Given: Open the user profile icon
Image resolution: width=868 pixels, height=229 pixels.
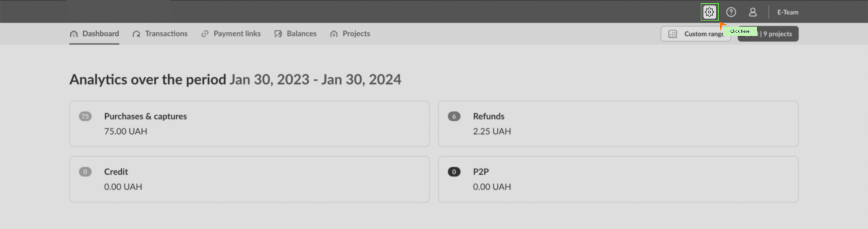Looking at the screenshot, I should tap(753, 12).
